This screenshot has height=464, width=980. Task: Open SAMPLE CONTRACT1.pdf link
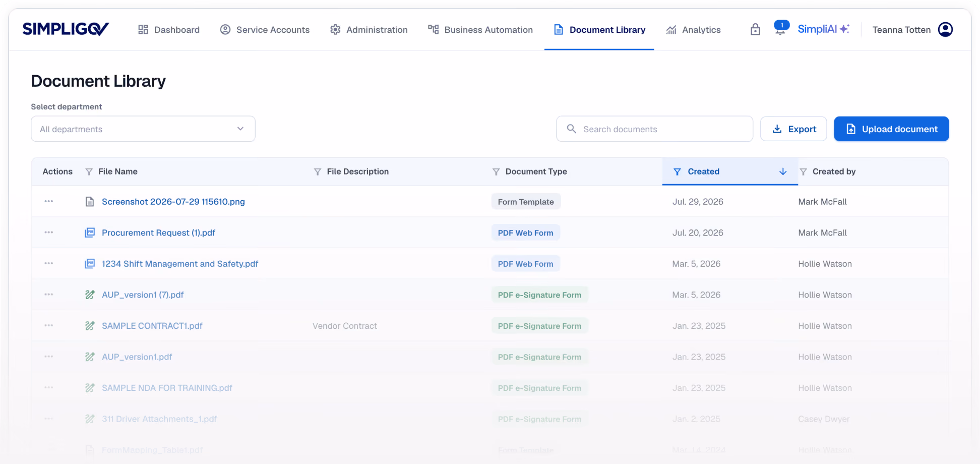coord(152,326)
